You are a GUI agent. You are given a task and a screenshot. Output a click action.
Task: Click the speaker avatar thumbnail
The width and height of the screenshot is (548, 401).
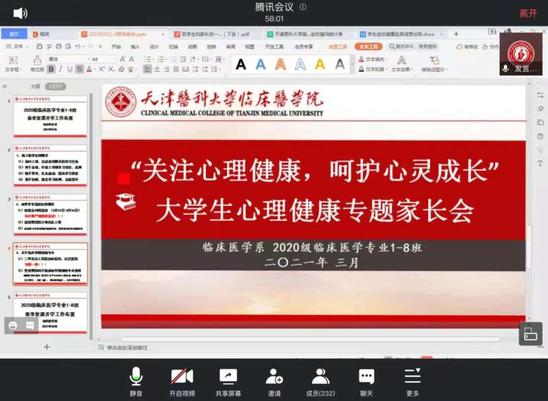tap(521, 54)
